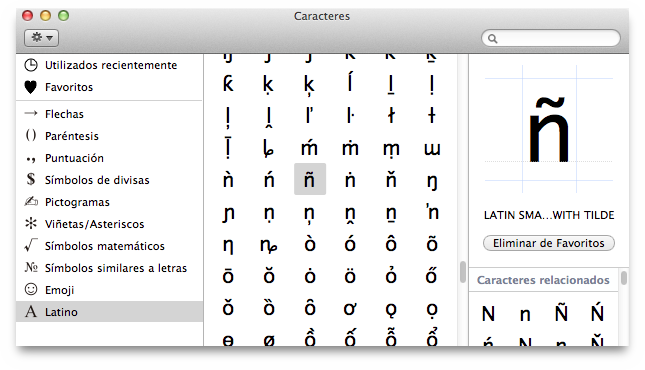Viewport: 645px width, 370px height.
Task: Click the punctuation icon beside Puntuación
Action: pyautogui.click(x=31, y=159)
